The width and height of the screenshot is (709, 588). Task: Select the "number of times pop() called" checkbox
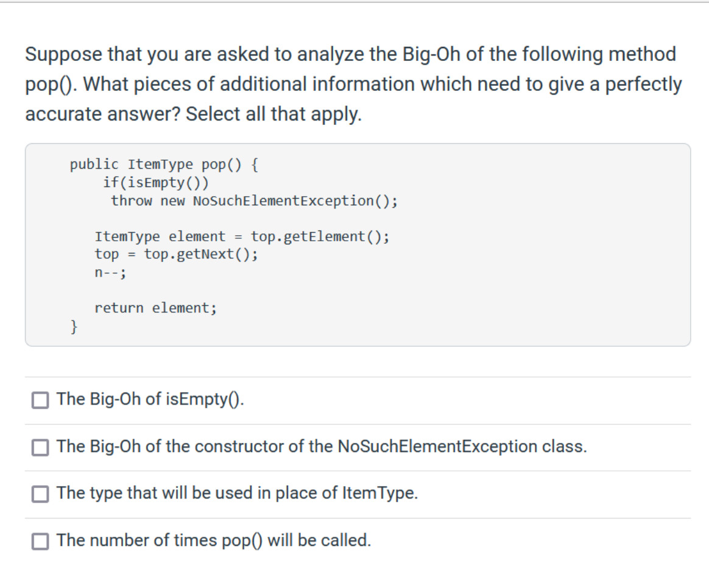pos(40,541)
